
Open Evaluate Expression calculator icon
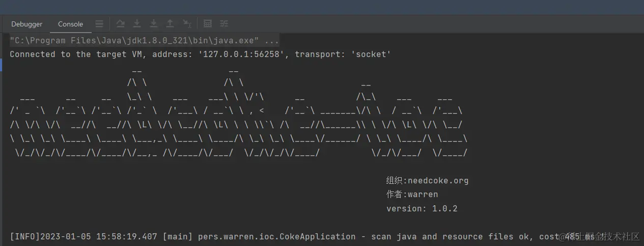point(208,23)
